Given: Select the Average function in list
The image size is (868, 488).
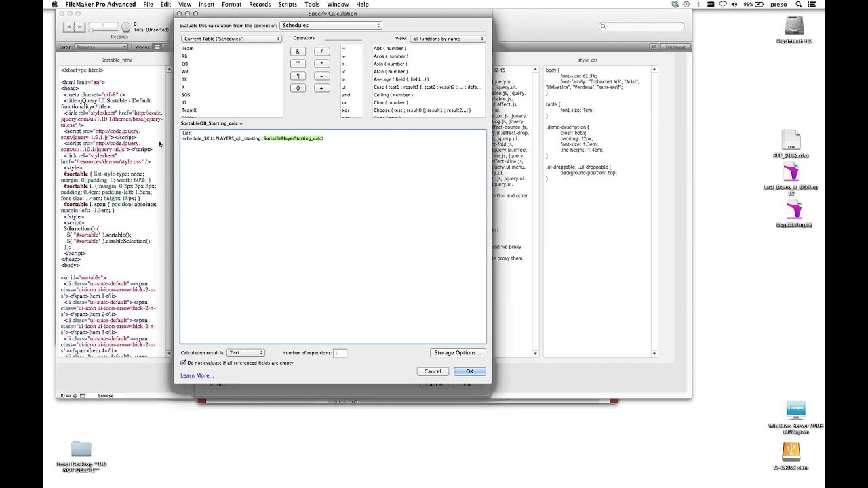Looking at the screenshot, I should (x=429, y=79).
